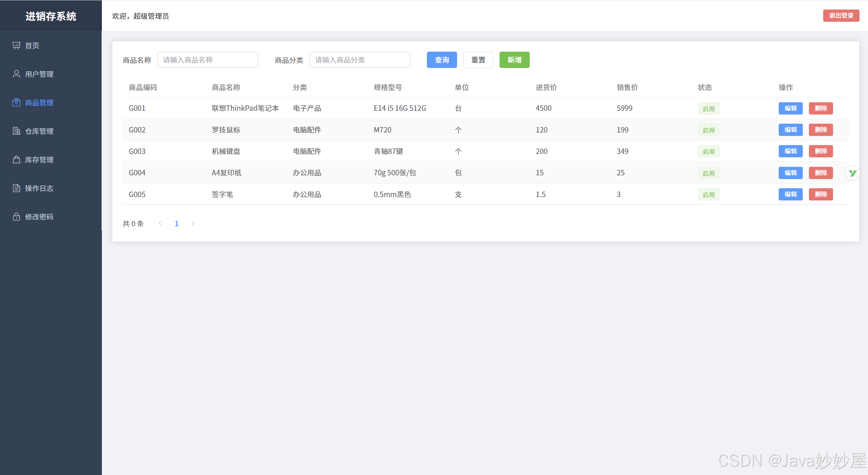
Task: Edit the G002 罗技鼠标 row
Action: point(791,130)
